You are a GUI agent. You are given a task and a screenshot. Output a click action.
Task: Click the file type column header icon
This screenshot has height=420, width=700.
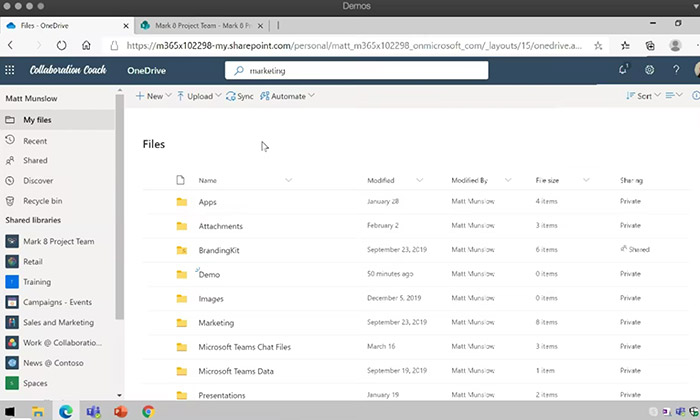click(180, 180)
